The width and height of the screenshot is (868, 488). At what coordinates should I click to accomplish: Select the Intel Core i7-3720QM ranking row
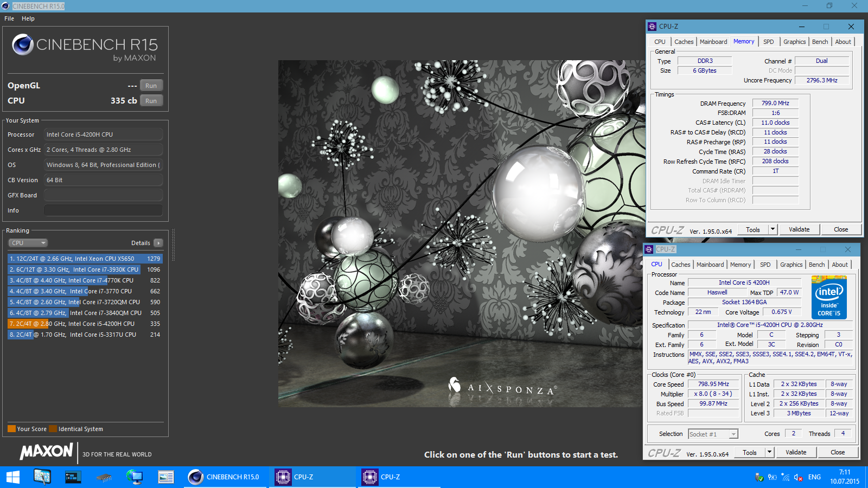pyautogui.click(x=85, y=302)
